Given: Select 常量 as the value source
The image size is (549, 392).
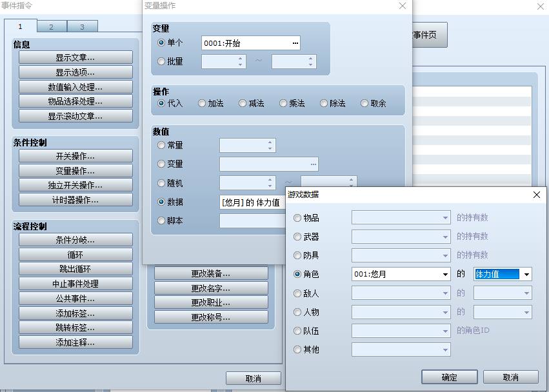Looking at the screenshot, I should (161, 145).
